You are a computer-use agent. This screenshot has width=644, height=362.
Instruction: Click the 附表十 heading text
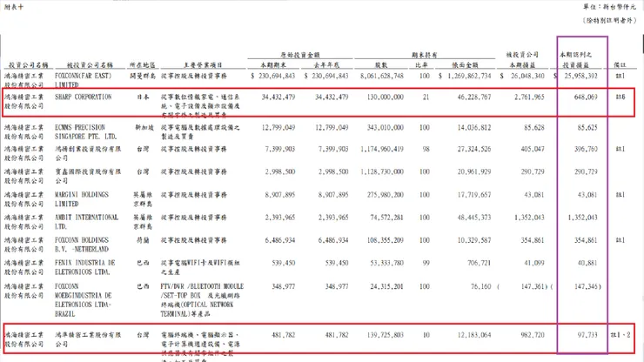tap(14, 7)
